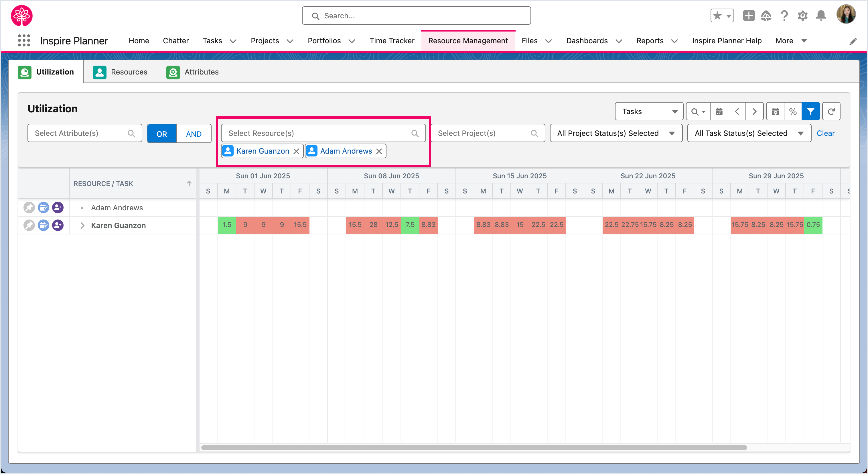Viewport: 868px width, 474px height.
Task: Select the OR filter logic
Action: coord(162,134)
